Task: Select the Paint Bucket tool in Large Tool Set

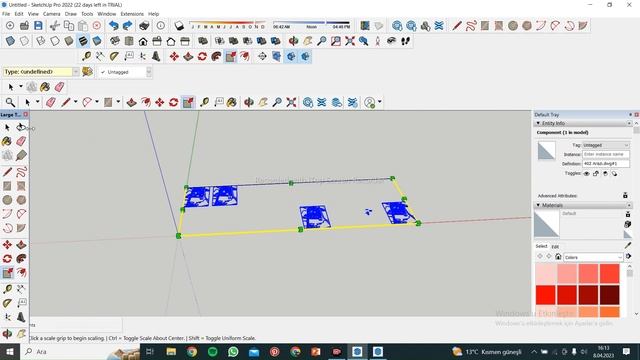Action: point(7,141)
